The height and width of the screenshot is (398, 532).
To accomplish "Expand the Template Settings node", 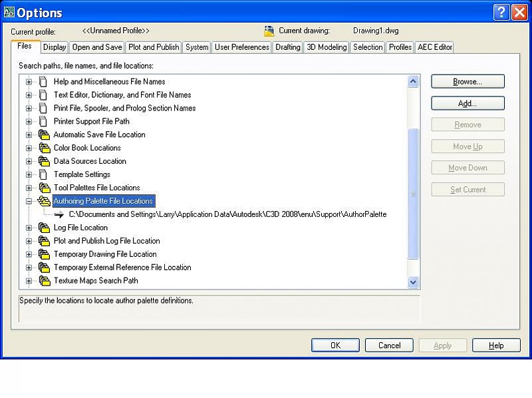I will tap(29, 174).
